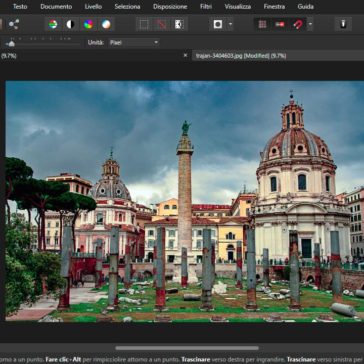The width and height of the screenshot is (364, 364).
Task: Click the horizontal canvas scrollbar
Action: (187, 348)
